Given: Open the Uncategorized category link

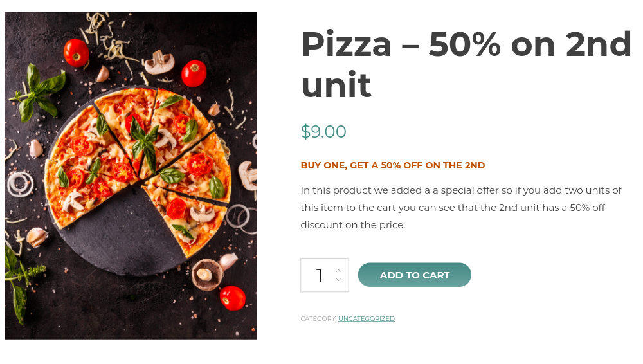Looking at the screenshot, I should click(x=367, y=319).
